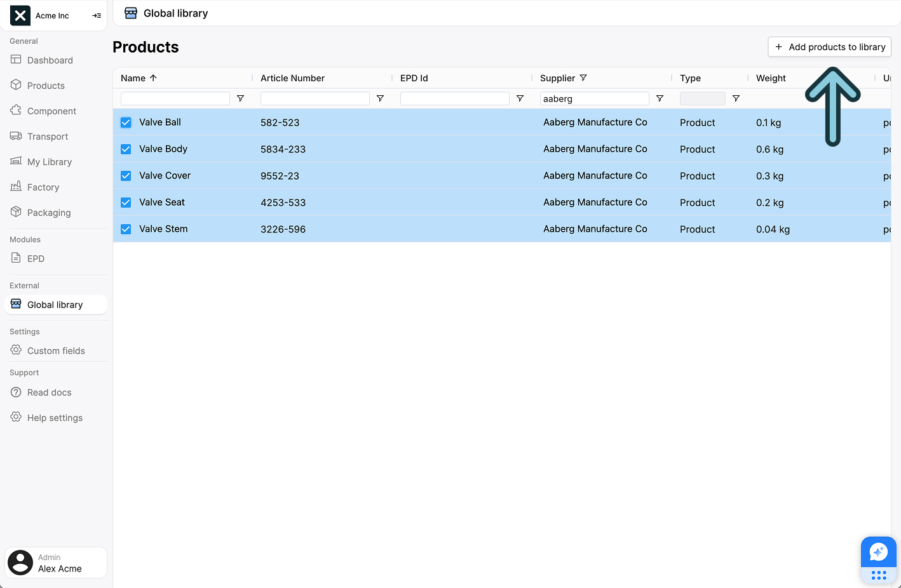
Task: Click the Supplier filter field containing aaberg
Action: (x=594, y=98)
